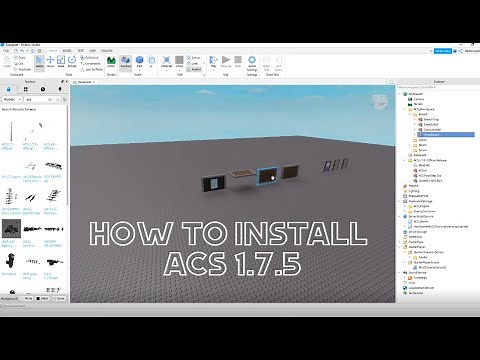Select None background in Toolbox

point(59,298)
